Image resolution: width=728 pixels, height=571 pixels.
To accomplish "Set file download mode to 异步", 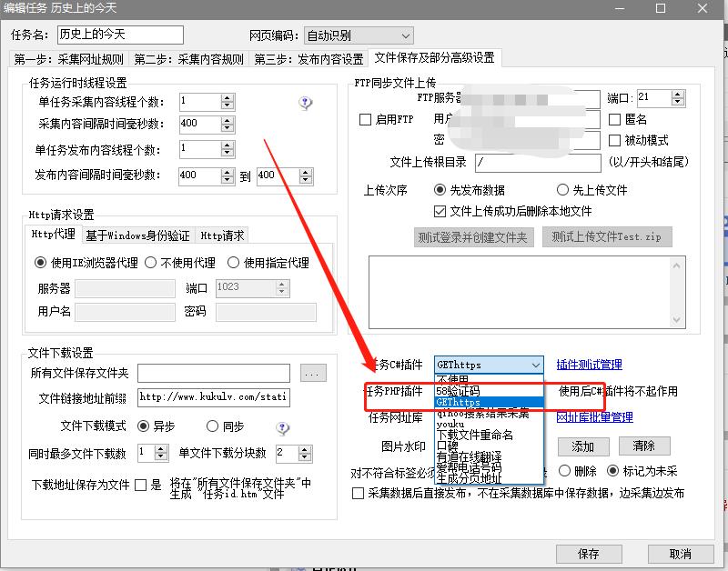I will [x=144, y=426].
